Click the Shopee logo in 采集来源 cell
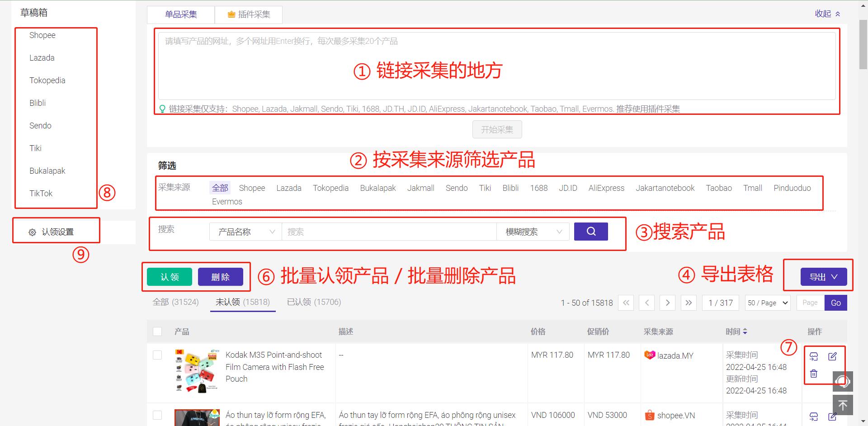 (x=650, y=415)
